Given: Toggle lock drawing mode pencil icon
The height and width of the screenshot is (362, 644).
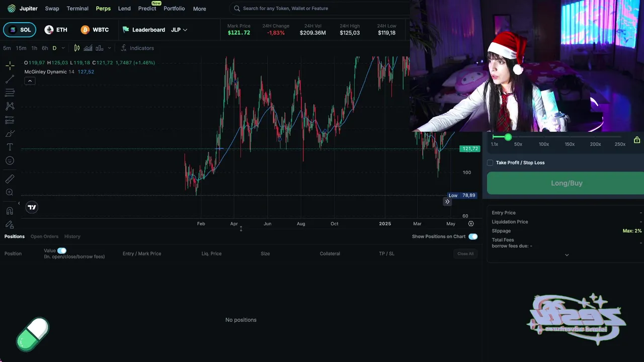Looking at the screenshot, I should click(10, 224).
